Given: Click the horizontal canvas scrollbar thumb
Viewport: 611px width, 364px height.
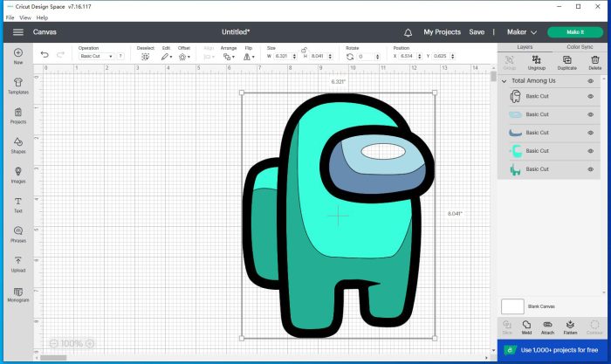Looking at the screenshot, I should [x=53, y=357].
